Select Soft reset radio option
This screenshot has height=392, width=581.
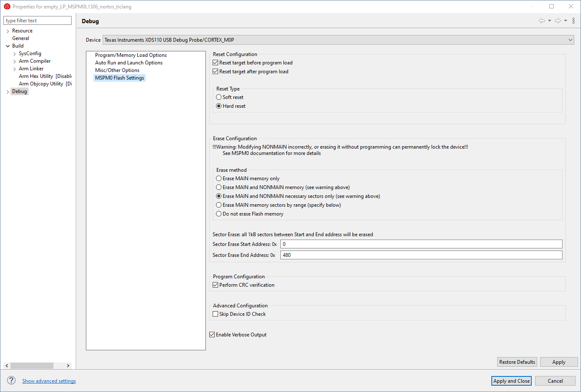(219, 97)
